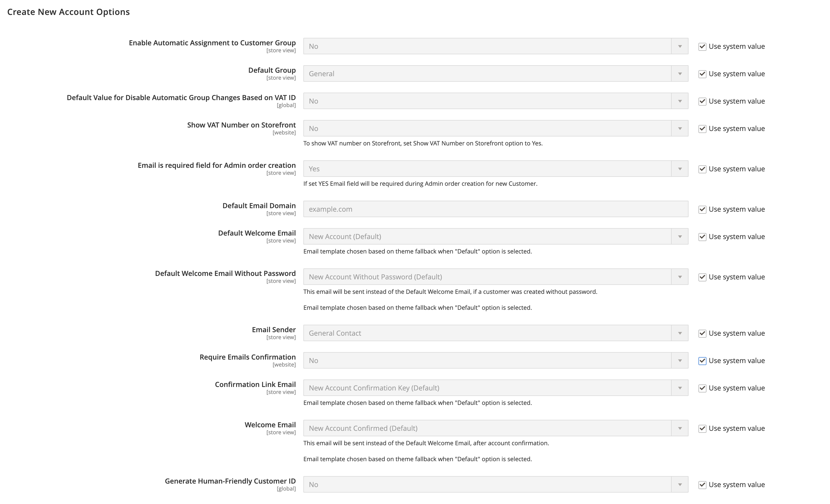Toggle Use system value for Generate Human-Friendly Customer ID

click(702, 485)
